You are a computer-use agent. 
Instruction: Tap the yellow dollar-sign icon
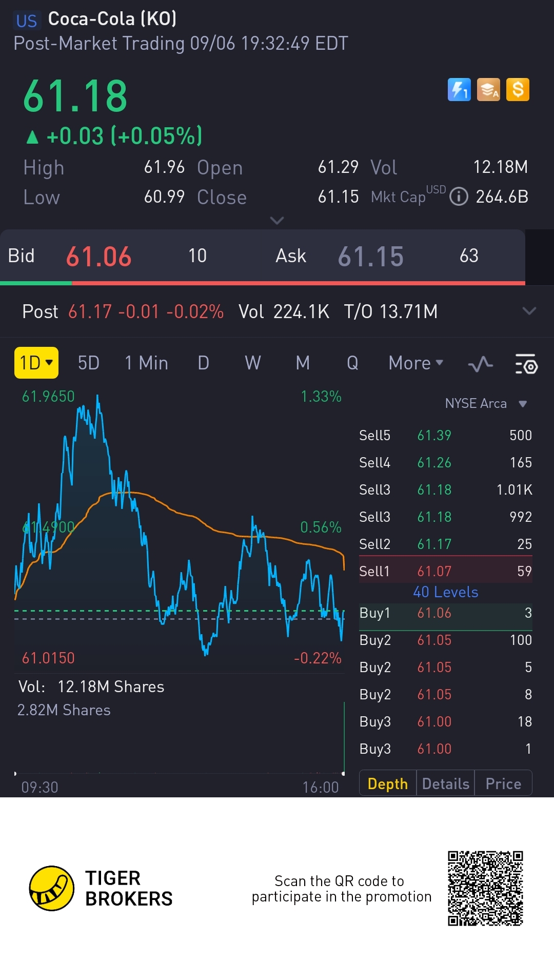point(518,90)
